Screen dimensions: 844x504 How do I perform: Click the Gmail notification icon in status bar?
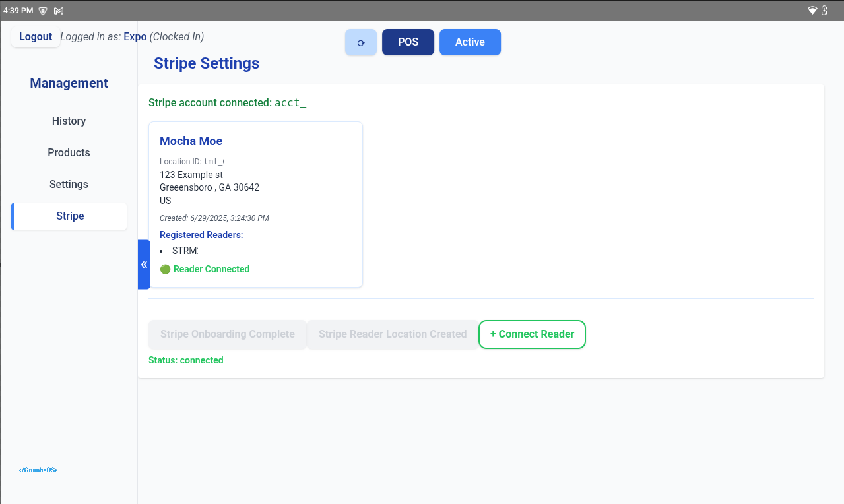(x=59, y=11)
